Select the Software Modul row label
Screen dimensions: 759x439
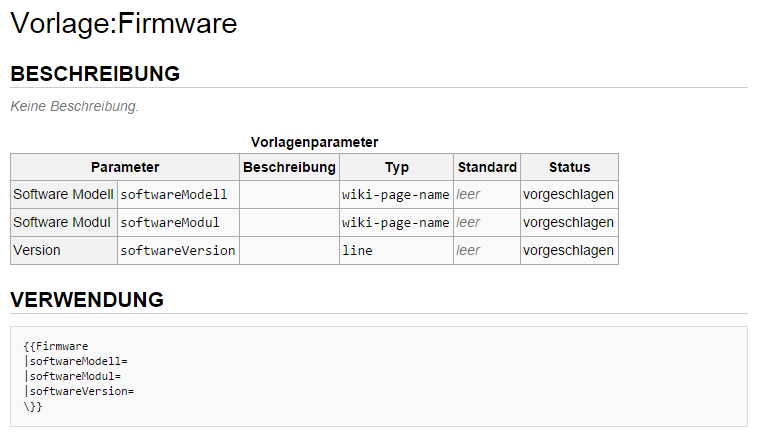[x=62, y=223]
